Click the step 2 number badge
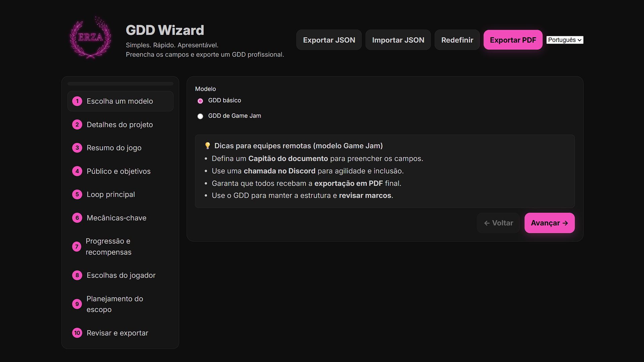This screenshot has height=362, width=644. pyautogui.click(x=77, y=124)
